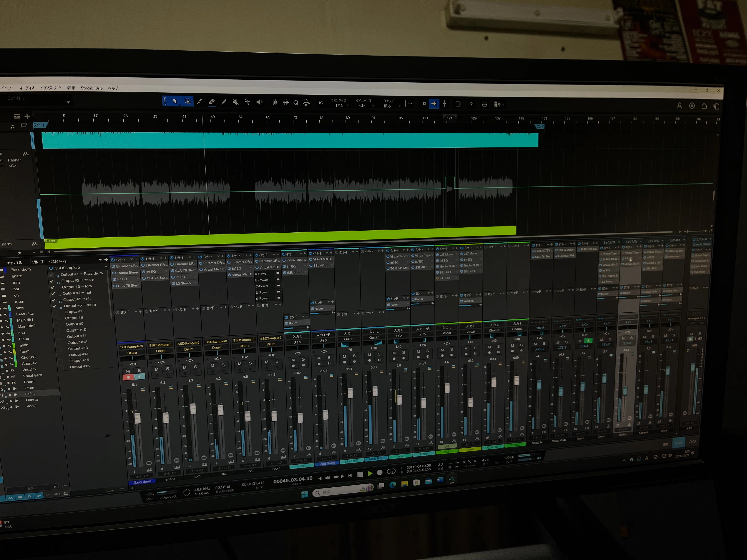The width and height of the screenshot is (747, 560).
Task: Click the Fast Forward transport button
Action: (336, 477)
